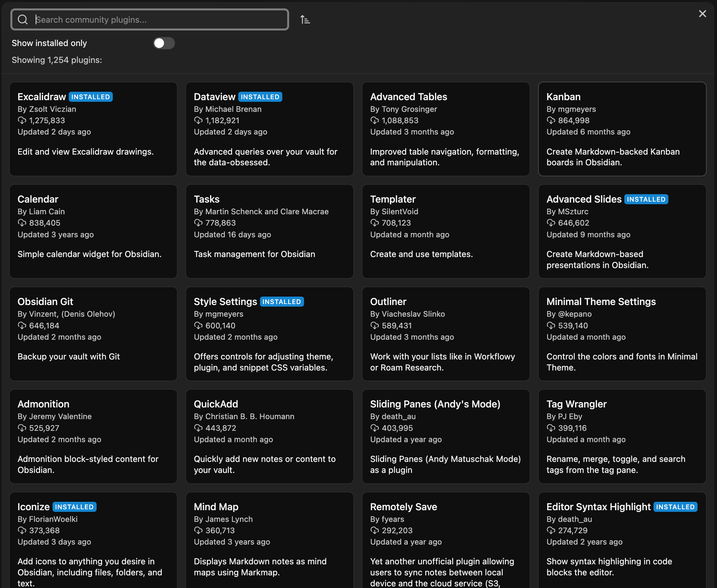
Task: Click the INSTALLED badge next to Dataview
Action: pyautogui.click(x=260, y=97)
